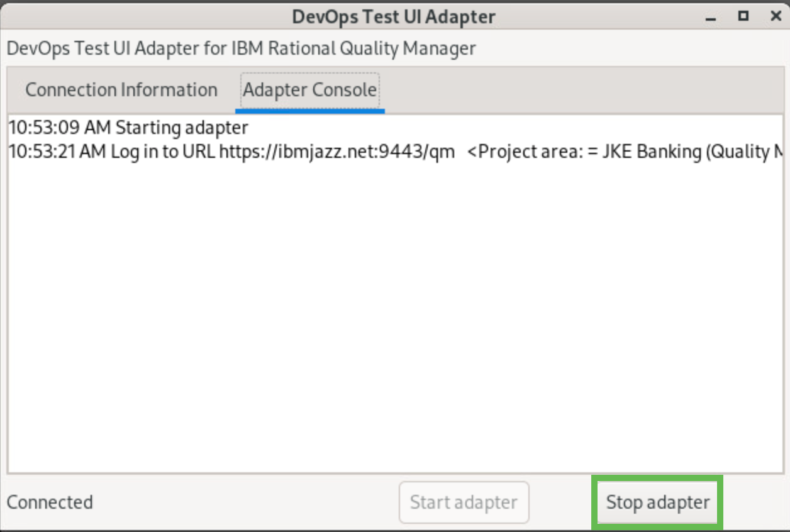Click the Connected status label
The image size is (790, 532).
(x=50, y=502)
